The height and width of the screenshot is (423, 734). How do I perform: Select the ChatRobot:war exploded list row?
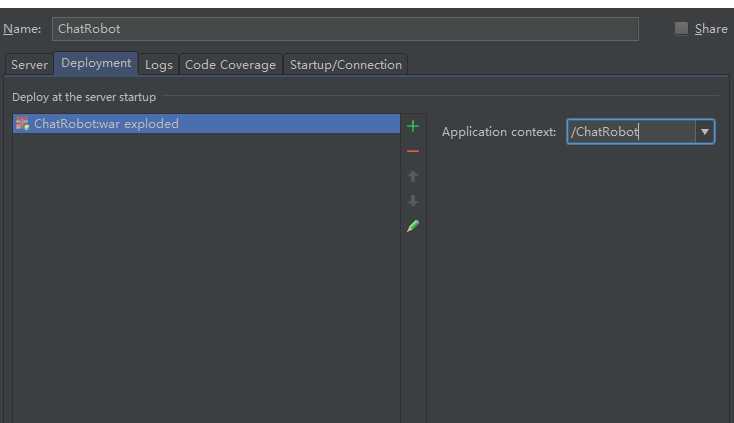[x=206, y=124]
